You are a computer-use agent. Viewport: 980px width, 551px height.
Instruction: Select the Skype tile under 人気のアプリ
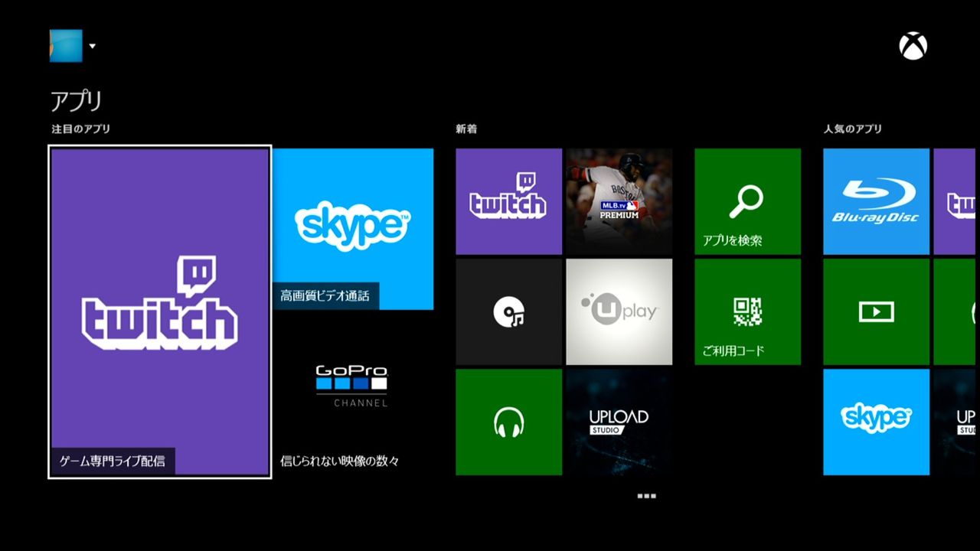point(875,422)
